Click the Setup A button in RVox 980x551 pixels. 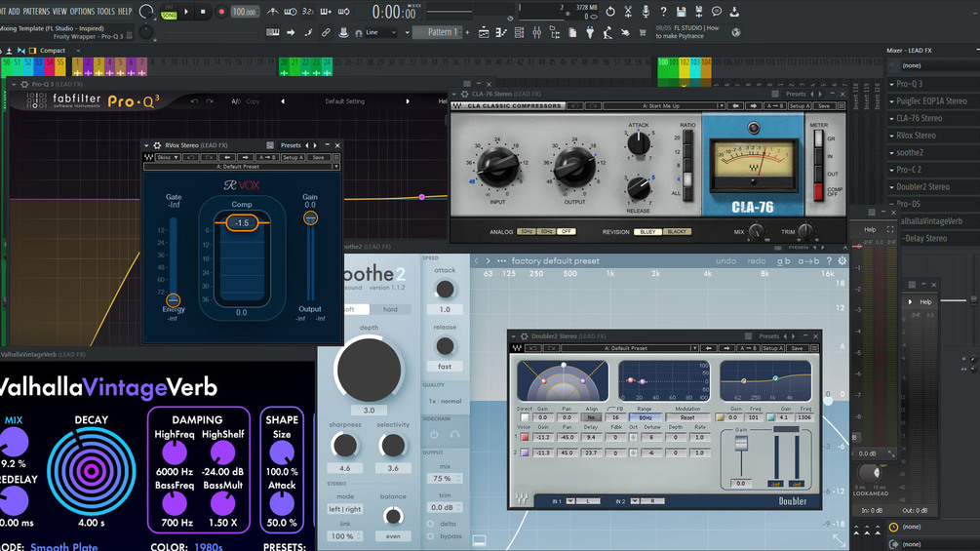(x=292, y=157)
